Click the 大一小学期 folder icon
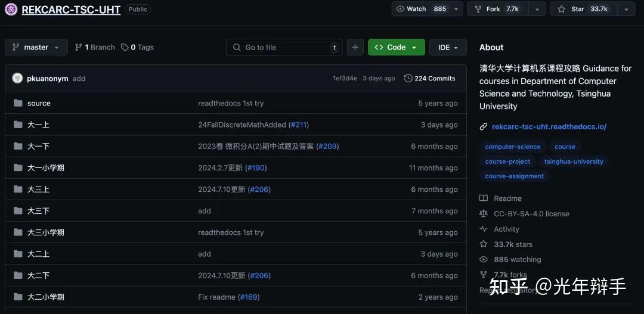The height and width of the screenshot is (314, 644). tap(18, 167)
